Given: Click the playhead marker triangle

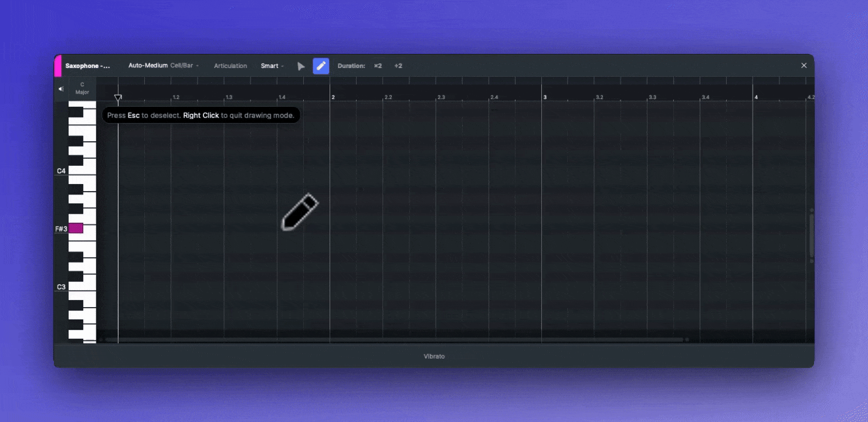Looking at the screenshot, I should point(118,98).
